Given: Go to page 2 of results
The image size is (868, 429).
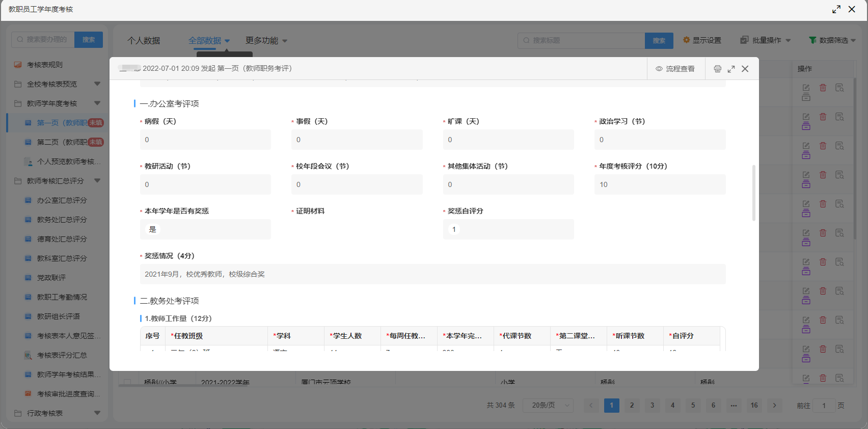Looking at the screenshot, I should click(632, 405).
